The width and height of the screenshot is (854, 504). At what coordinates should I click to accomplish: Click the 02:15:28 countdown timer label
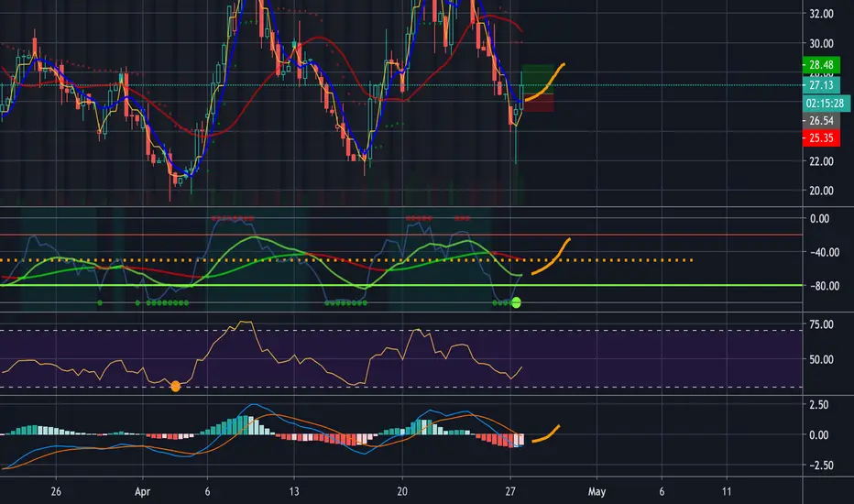coord(827,104)
